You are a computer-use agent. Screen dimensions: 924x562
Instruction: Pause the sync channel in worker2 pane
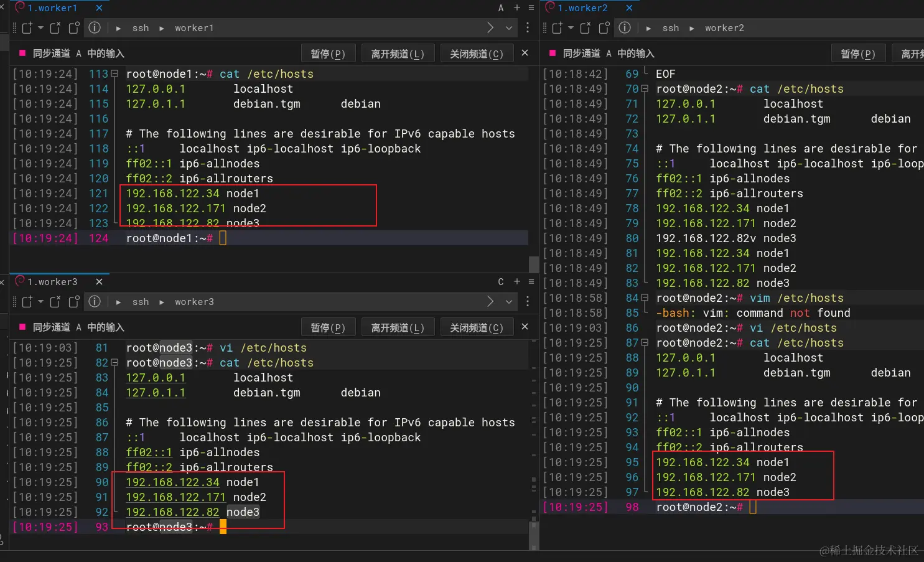coord(858,54)
